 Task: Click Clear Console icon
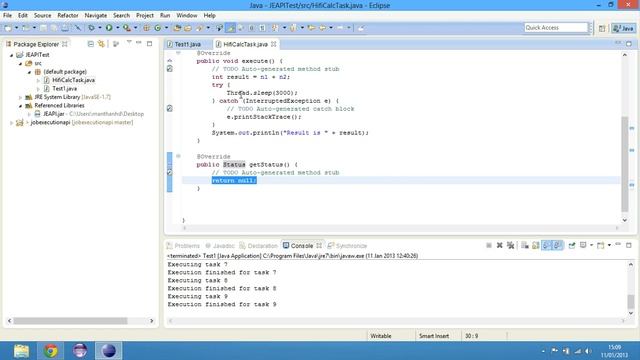tap(525, 245)
